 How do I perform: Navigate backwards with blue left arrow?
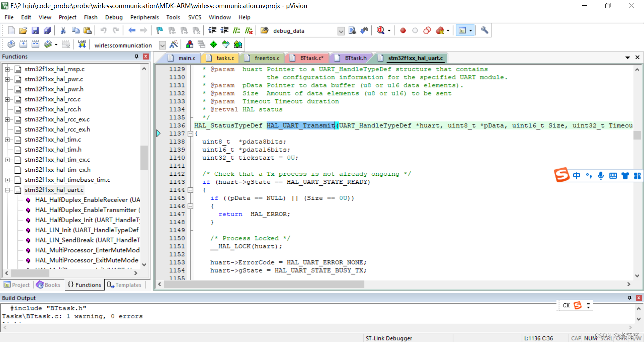132,31
